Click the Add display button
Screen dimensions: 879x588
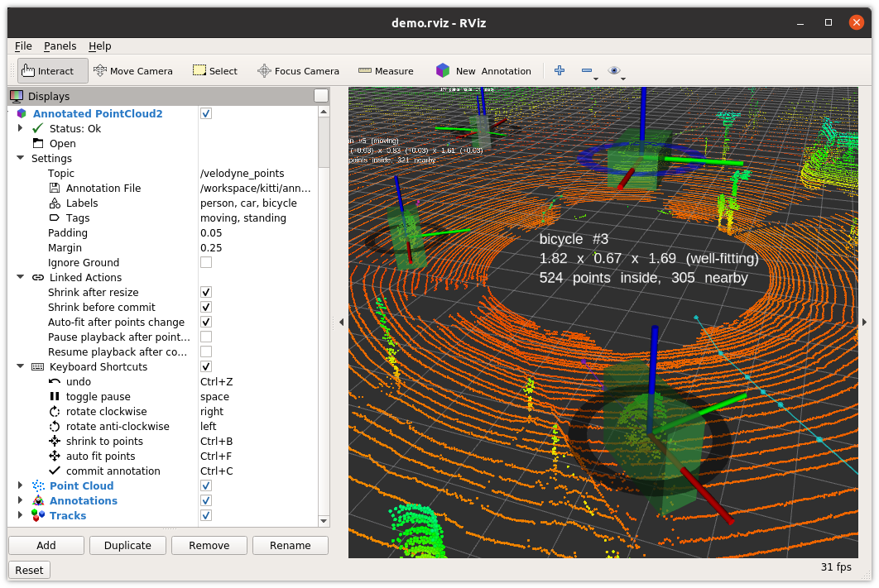(x=46, y=546)
